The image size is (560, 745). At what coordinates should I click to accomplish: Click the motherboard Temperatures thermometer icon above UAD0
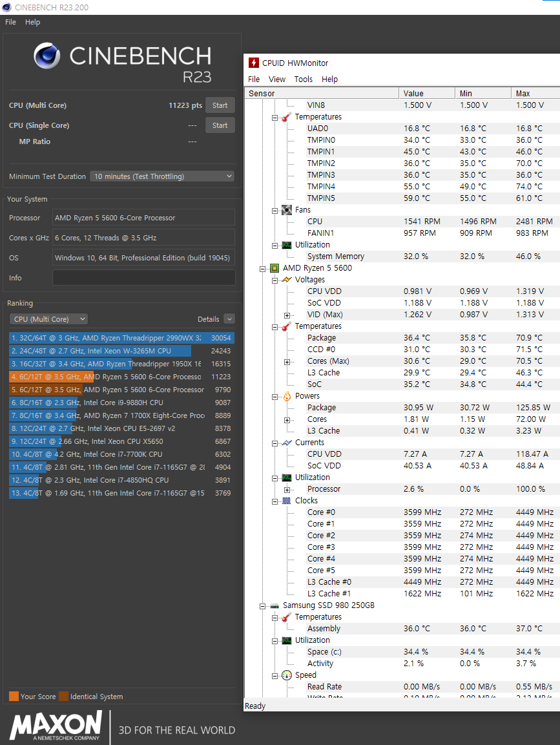click(x=286, y=117)
